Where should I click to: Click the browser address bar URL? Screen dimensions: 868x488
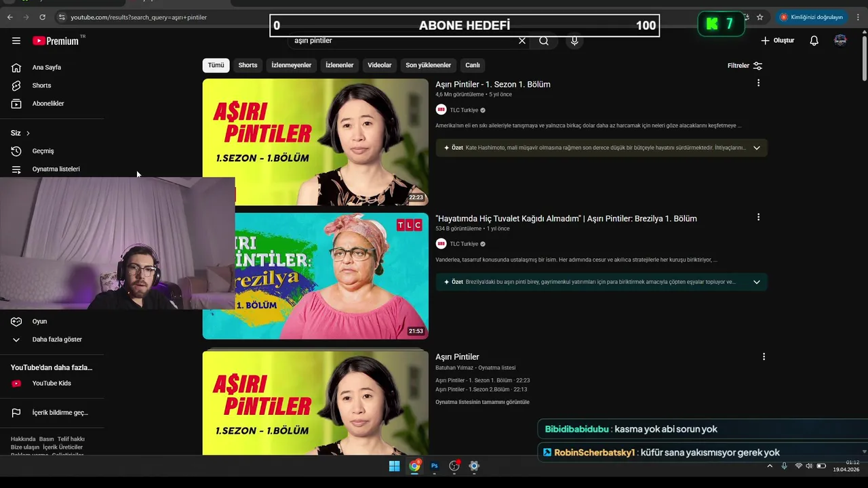tap(138, 17)
